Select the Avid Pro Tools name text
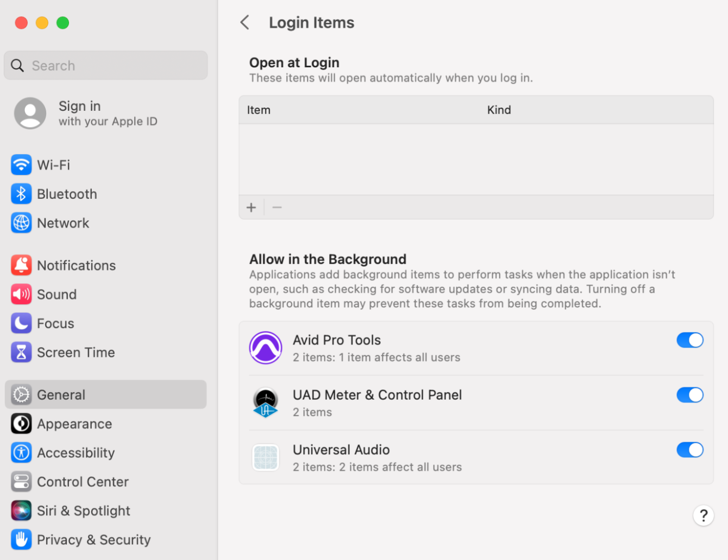The width and height of the screenshot is (728, 560). point(337,340)
